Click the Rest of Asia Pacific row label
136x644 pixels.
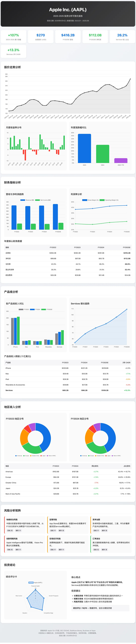13,494
